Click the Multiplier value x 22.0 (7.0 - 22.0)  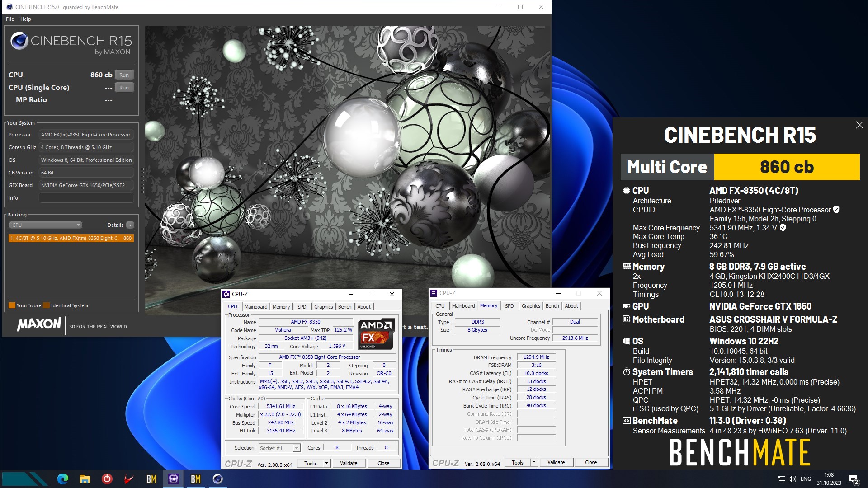281,415
